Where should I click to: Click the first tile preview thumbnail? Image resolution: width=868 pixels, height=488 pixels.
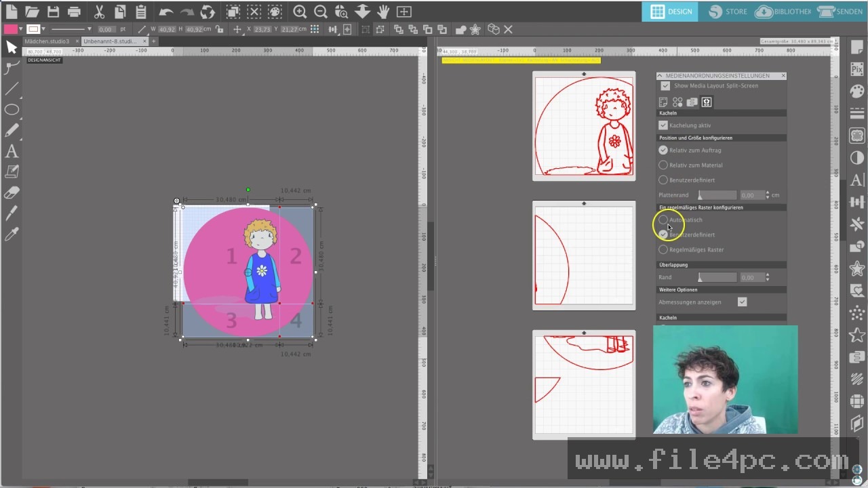click(584, 126)
